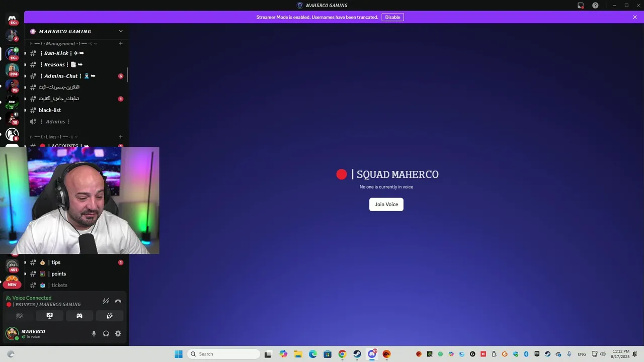This screenshot has width=644, height=362.
Task: Open the tips channel
Action: 76,262
